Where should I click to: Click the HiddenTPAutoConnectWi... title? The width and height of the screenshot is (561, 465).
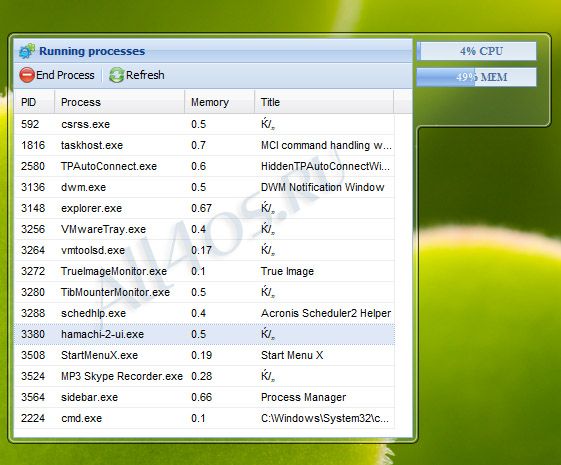(325, 166)
